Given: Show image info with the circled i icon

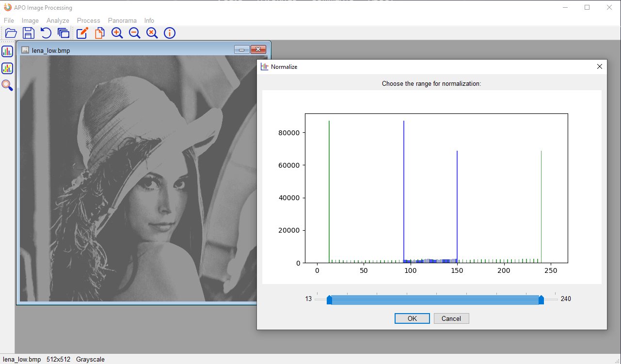Looking at the screenshot, I should pos(169,33).
